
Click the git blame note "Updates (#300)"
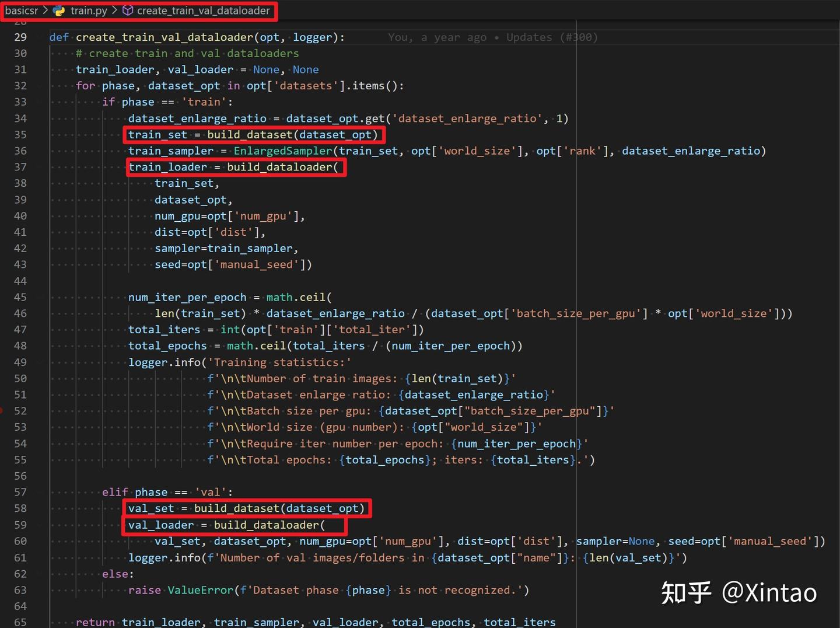pyautogui.click(x=552, y=37)
